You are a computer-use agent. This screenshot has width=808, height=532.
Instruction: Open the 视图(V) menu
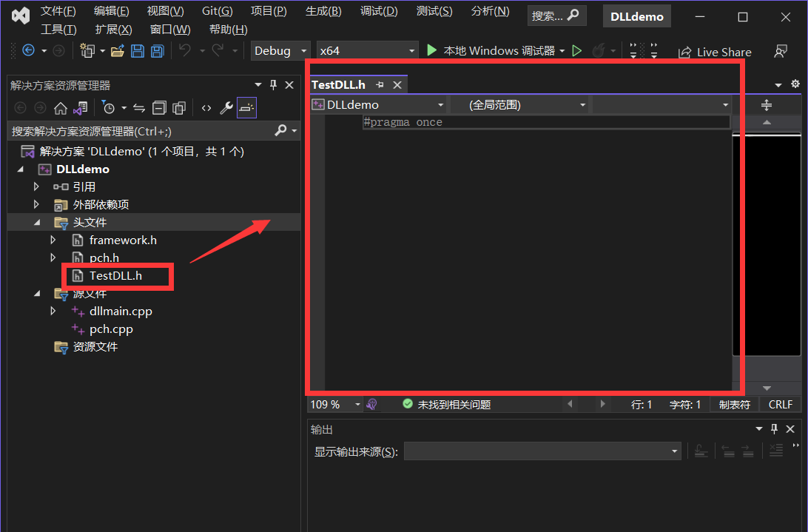pyautogui.click(x=166, y=11)
